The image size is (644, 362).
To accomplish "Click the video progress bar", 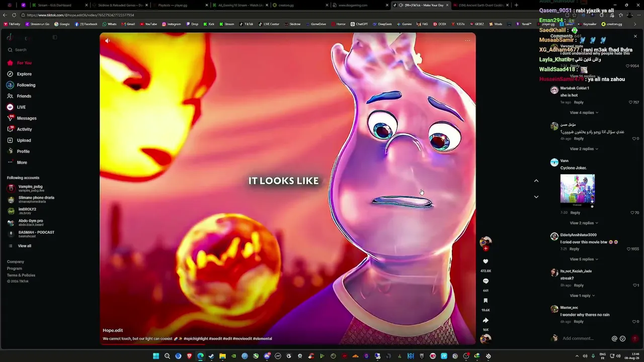I will point(287,344).
